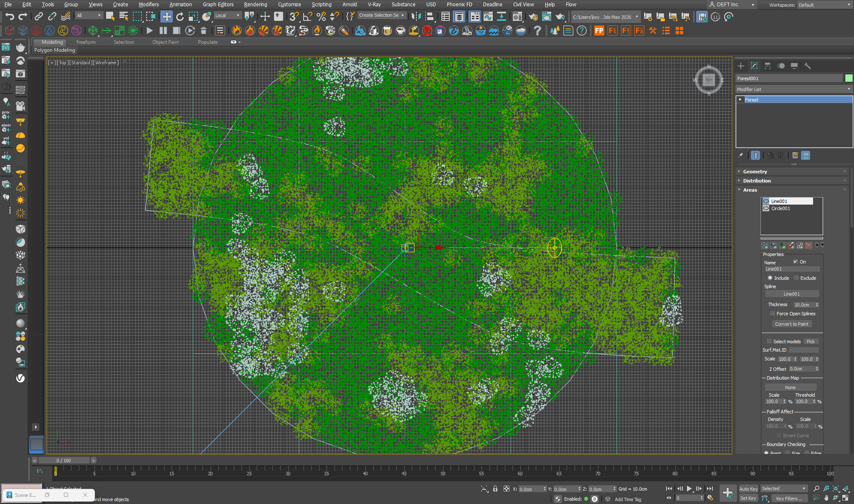Open the Hierarchy panel tab
854x504 pixels.
[x=768, y=66]
